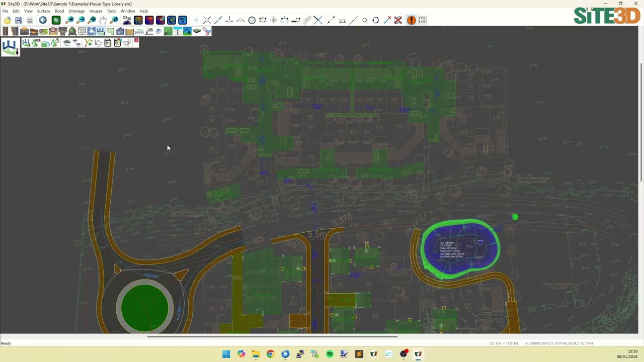Image resolution: width=644 pixels, height=362 pixels.
Task: Open the Drainage menu
Action: pyautogui.click(x=76, y=11)
